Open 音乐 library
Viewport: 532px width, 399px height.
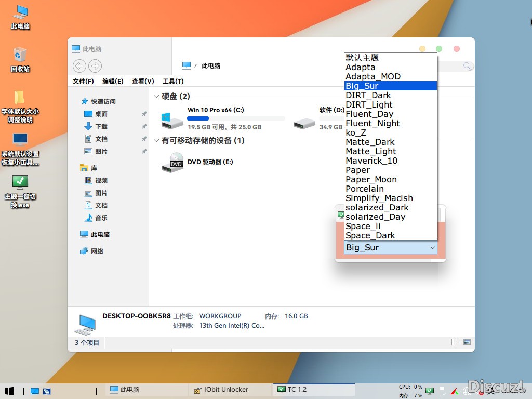(96, 218)
